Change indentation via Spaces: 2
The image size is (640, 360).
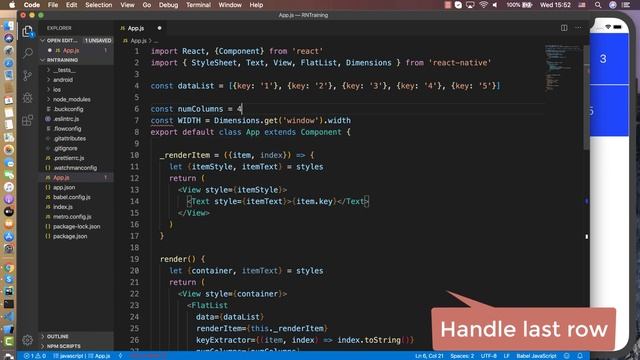click(462, 356)
